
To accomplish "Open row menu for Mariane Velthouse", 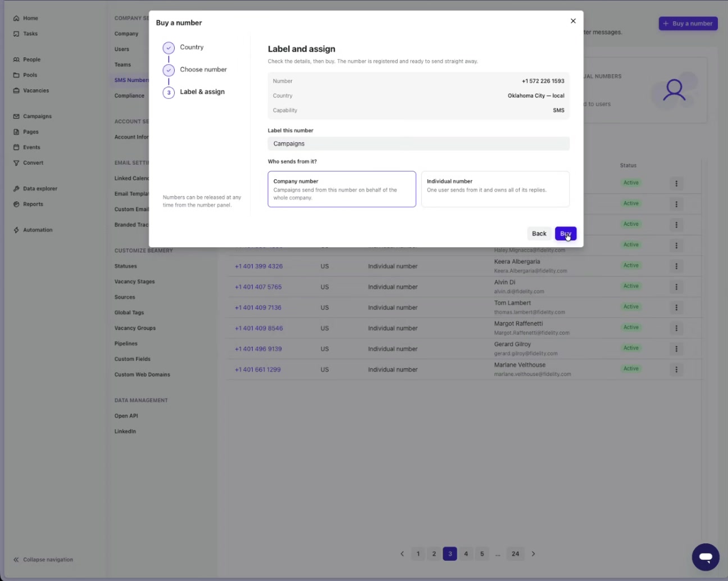I will pos(676,370).
